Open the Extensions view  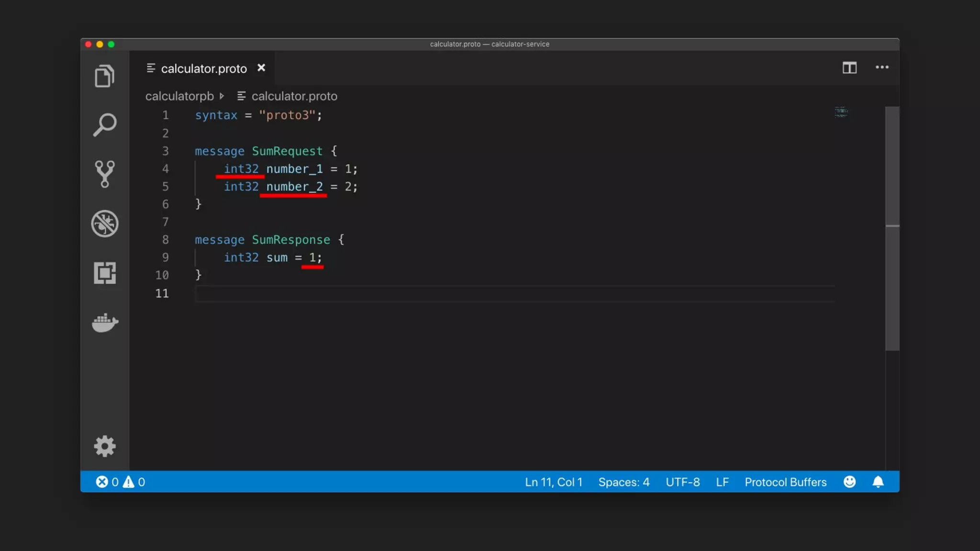click(x=104, y=273)
